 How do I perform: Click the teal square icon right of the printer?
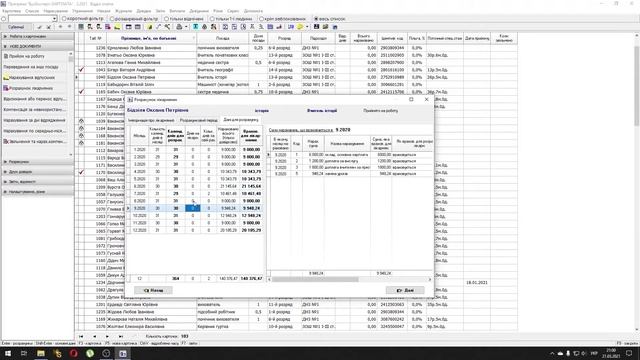pyautogui.click(x=196, y=27)
